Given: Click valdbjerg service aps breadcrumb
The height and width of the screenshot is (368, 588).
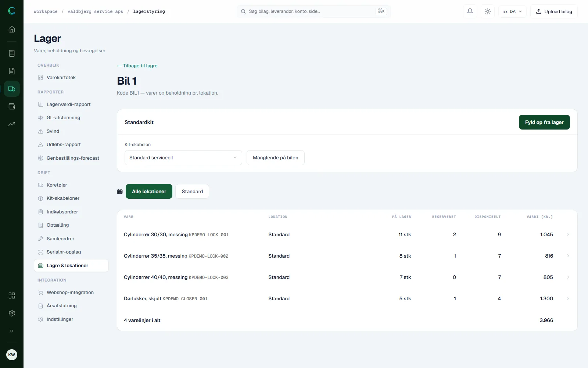Looking at the screenshot, I should point(95,11).
